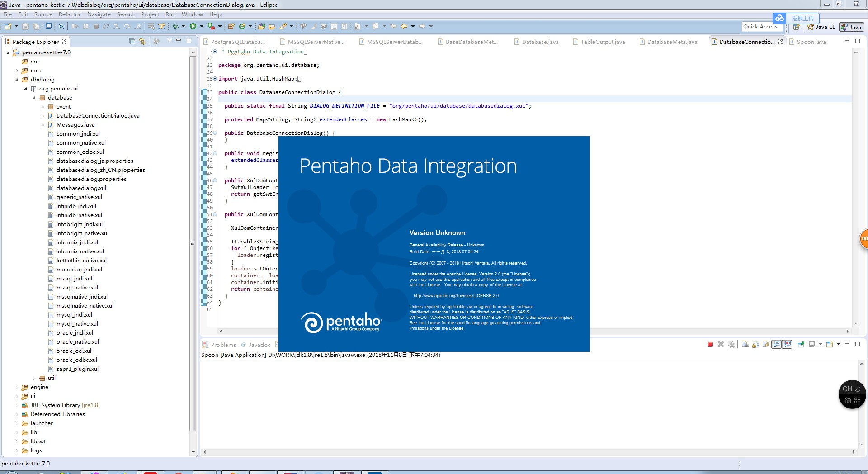
Task: Click the New Java Class icon
Action: click(x=242, y=26)
